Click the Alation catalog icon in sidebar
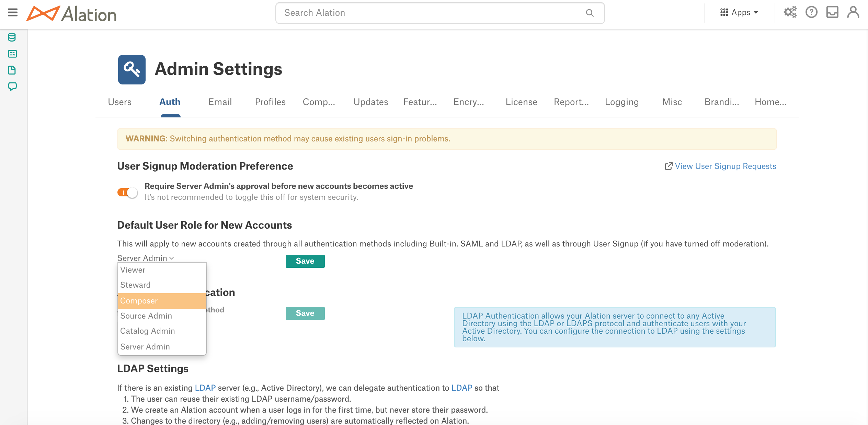 point(12,54)
